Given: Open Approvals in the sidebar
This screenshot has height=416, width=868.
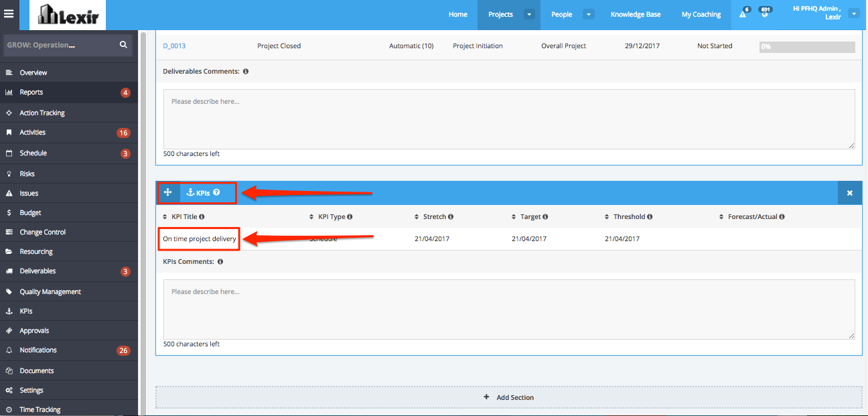Looking at the screenshot, I should (x=69, y=330).
